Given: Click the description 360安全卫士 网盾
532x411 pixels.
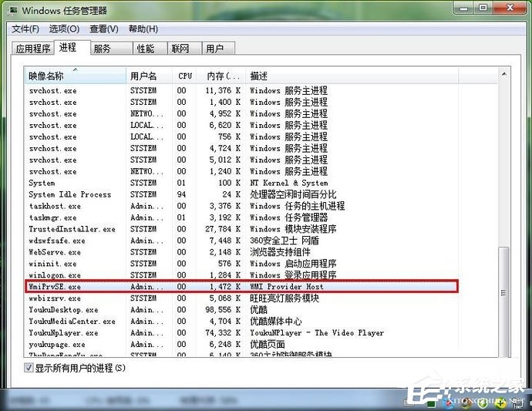Looking at the screenshot, I should (285, 241).
